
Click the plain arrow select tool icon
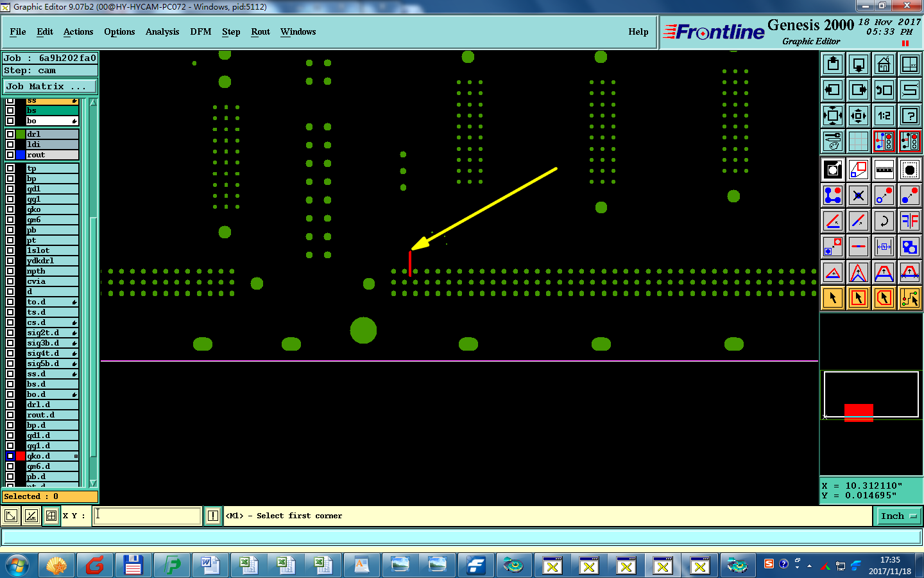(833, 298)
